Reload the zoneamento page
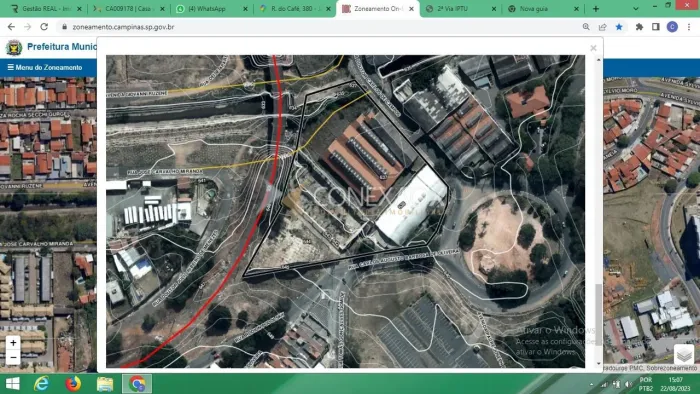 [44, 27]
